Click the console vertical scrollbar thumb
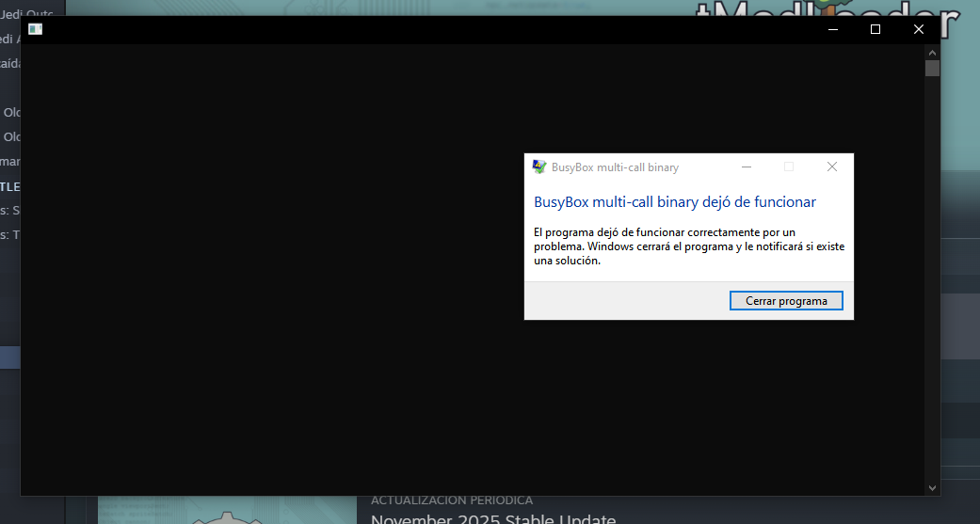 click(x=932, y=68)
